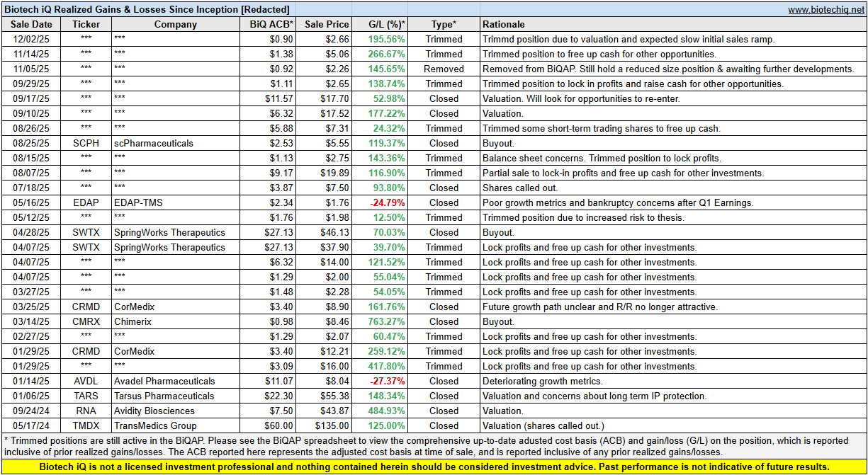Click the Avidity Biosciences company cell
The width and height of the screenshot is (868, 475).
[x=176, y=411]
